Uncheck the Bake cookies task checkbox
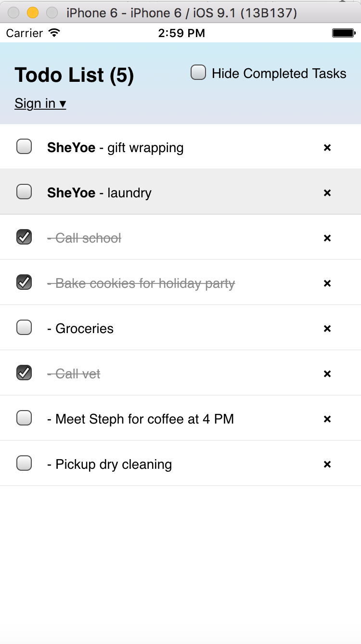 24,282
